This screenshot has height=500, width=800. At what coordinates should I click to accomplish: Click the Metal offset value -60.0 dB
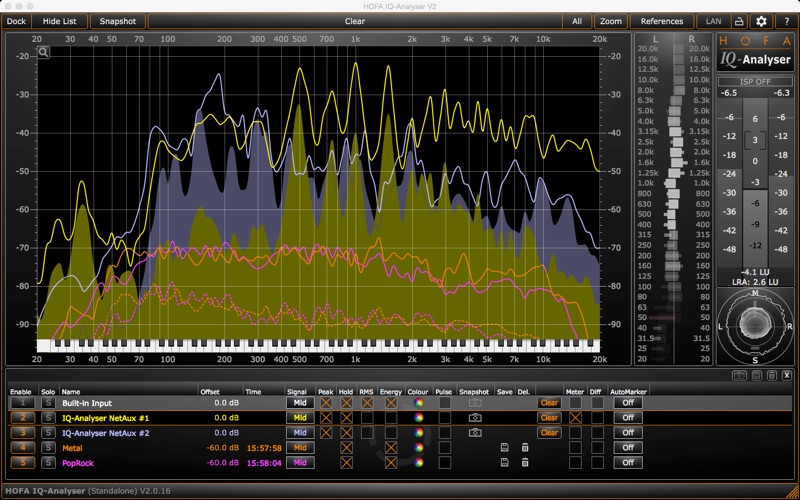pos(222,448)
